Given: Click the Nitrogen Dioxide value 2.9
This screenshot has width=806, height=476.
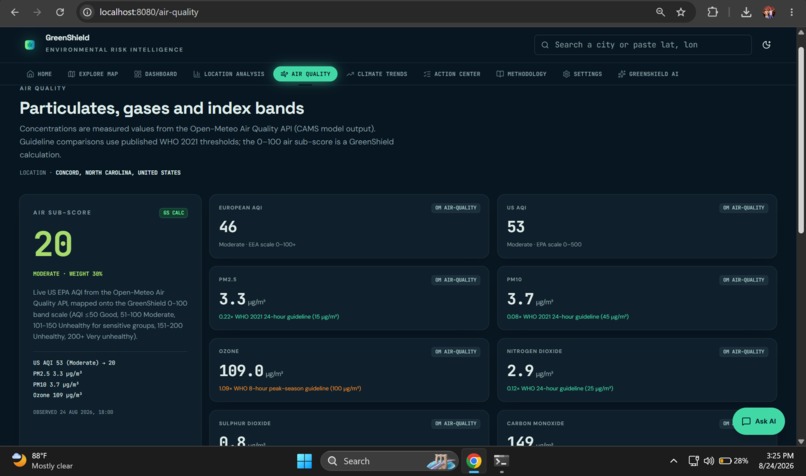Looking at the screenshot, I should pyautogui.click(x=520, y=371).
